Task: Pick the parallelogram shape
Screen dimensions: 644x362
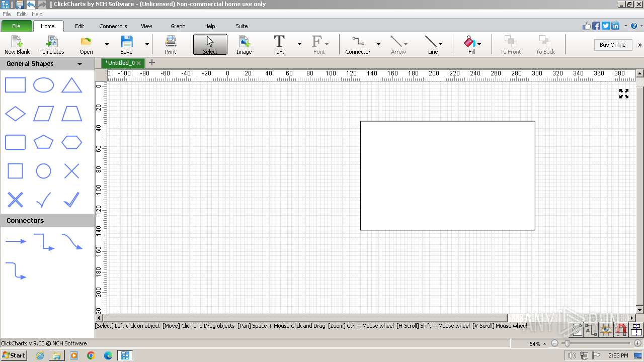Action: click(x=43, y=114)
